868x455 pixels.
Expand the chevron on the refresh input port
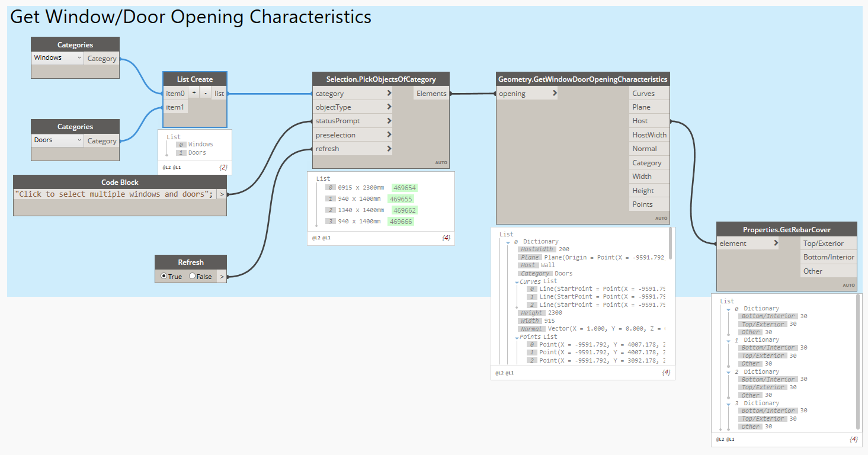click(389, 149)
